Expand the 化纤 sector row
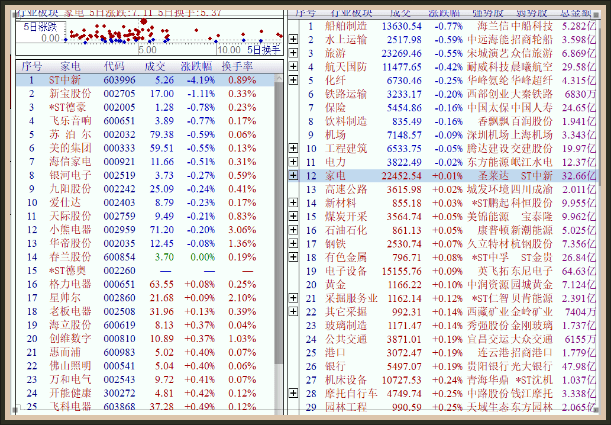This screenshot has width=611, height=425. coord(293,80)
